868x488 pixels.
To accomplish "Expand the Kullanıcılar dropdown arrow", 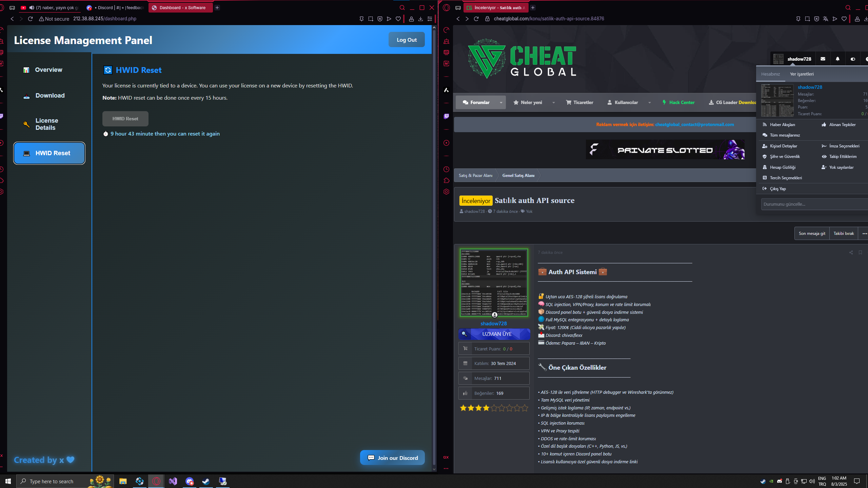I will click(x=650, y=102).
